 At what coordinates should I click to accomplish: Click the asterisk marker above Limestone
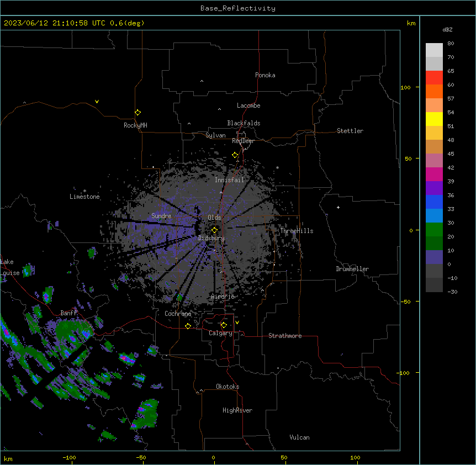[84, 191]
